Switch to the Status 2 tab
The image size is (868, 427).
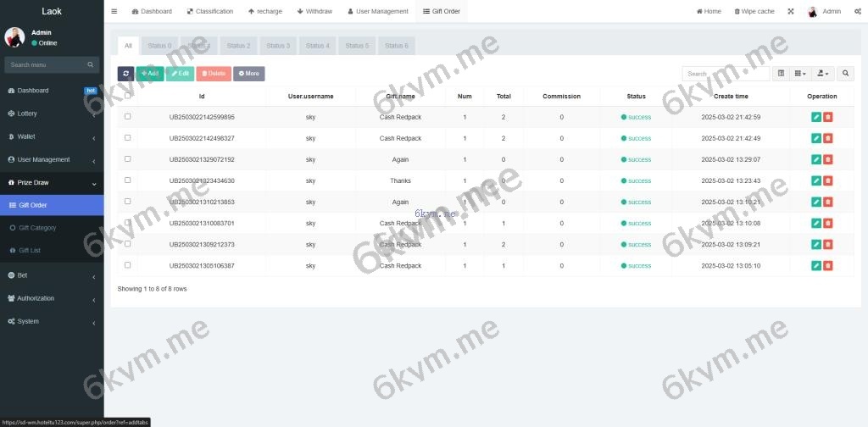(238, 46)
